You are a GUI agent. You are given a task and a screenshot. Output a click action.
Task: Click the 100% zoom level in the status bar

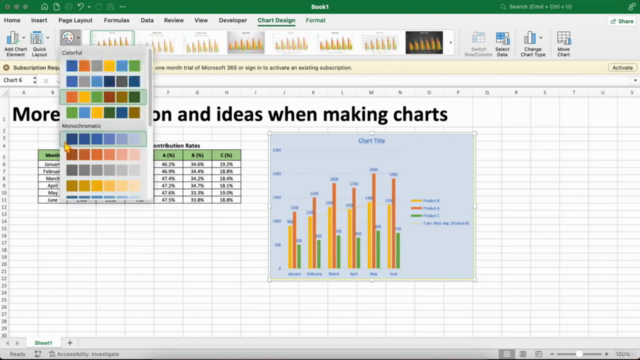(623, 354)
